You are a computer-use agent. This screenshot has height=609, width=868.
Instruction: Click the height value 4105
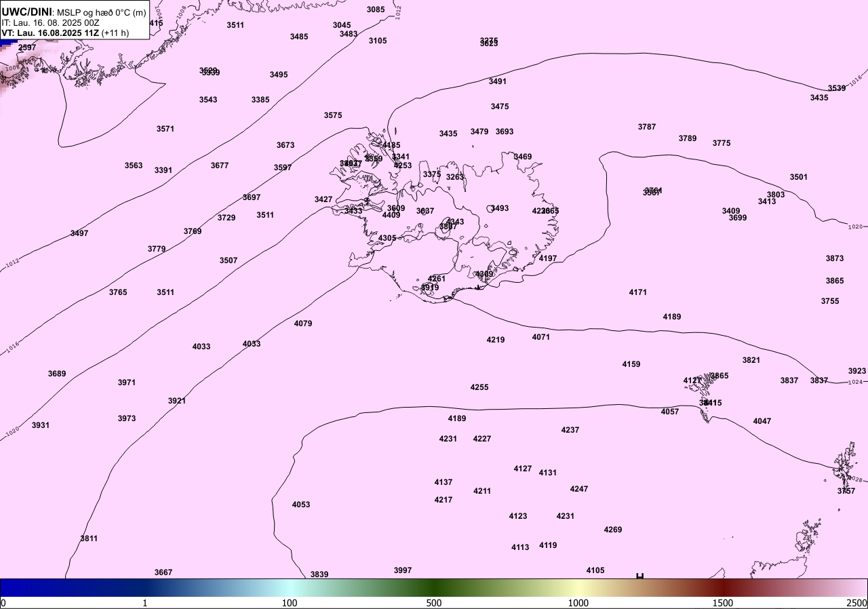(595, 570)
